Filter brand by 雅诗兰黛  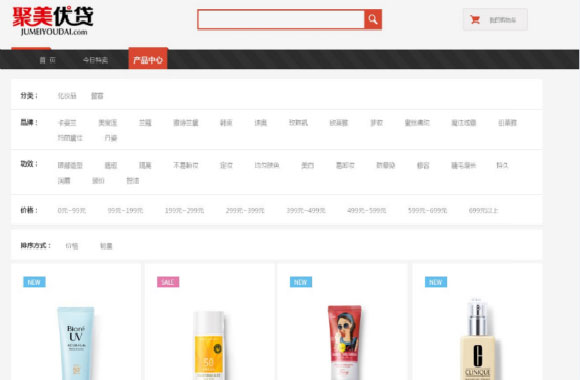point(186,122)
